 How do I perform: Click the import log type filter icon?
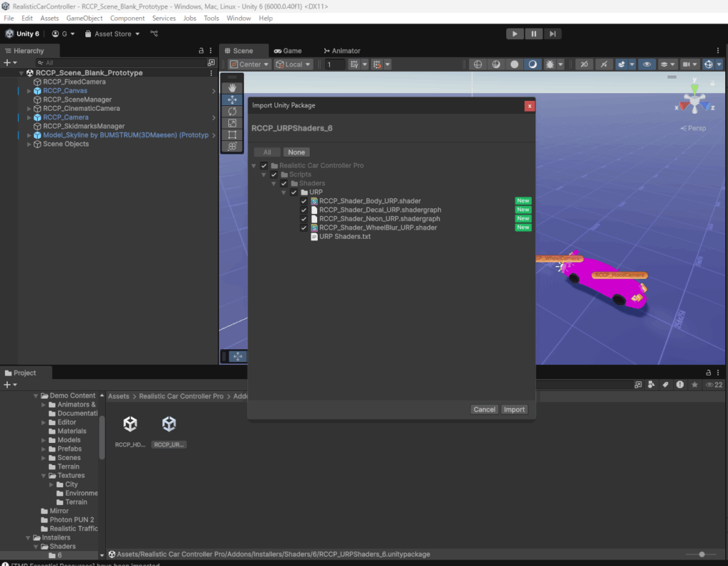680,385
